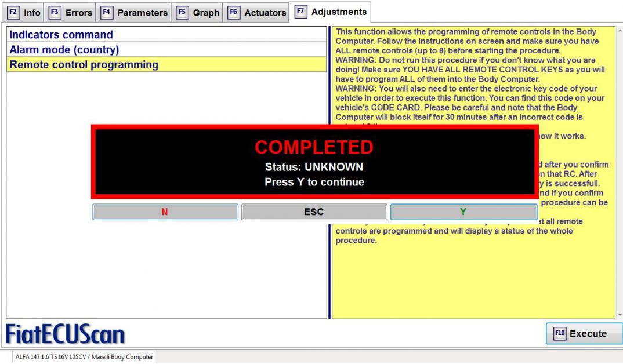Click the line 'This function allows the programming' in the description
This screenshot has height=364, width=623.
point(465,32)
